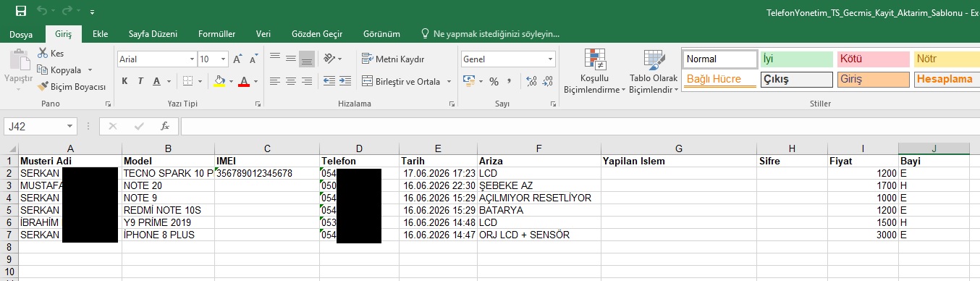The image size is (980, 281).
Task: Customize Quick Access Toolbar dropdown arrow
Action: tap(93, 12)
